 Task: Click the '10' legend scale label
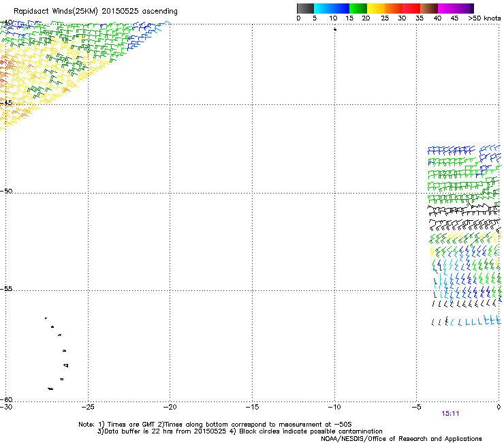tap(333, 18)
